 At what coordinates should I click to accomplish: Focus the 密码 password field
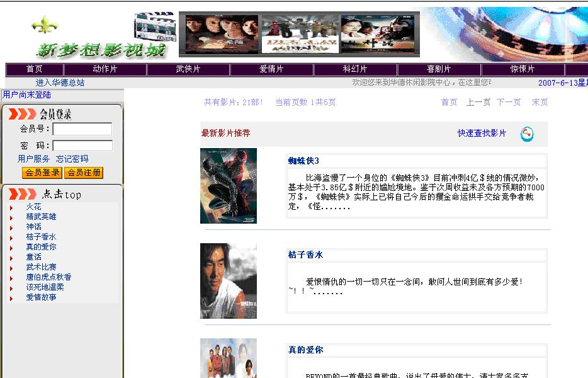(x=82, y=146)
